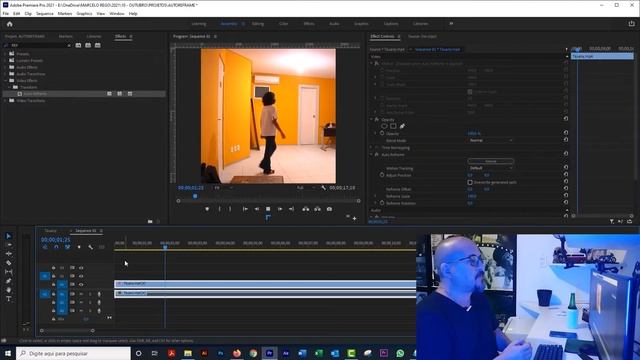Toggle Insert and overwrite sequences as nests

[44, 247]
